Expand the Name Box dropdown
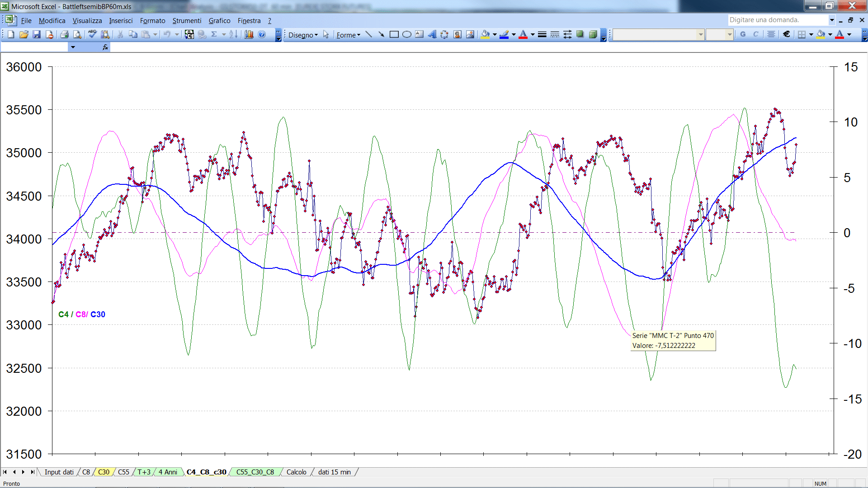This screenshot has height=488, width=868. tap(73, 47)
